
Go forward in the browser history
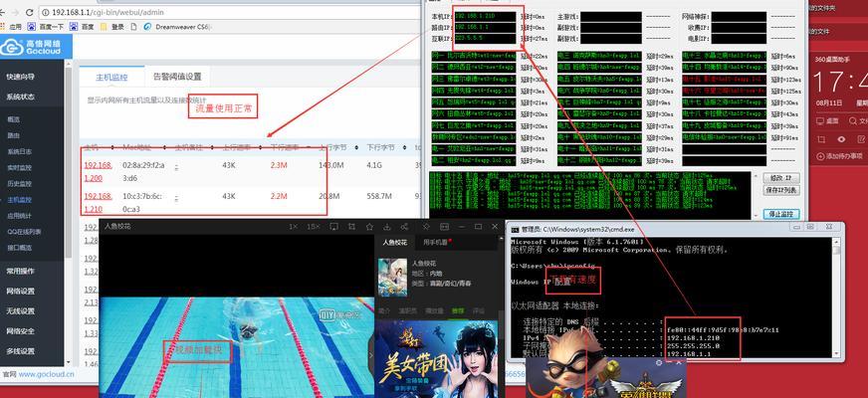[14, 12]
